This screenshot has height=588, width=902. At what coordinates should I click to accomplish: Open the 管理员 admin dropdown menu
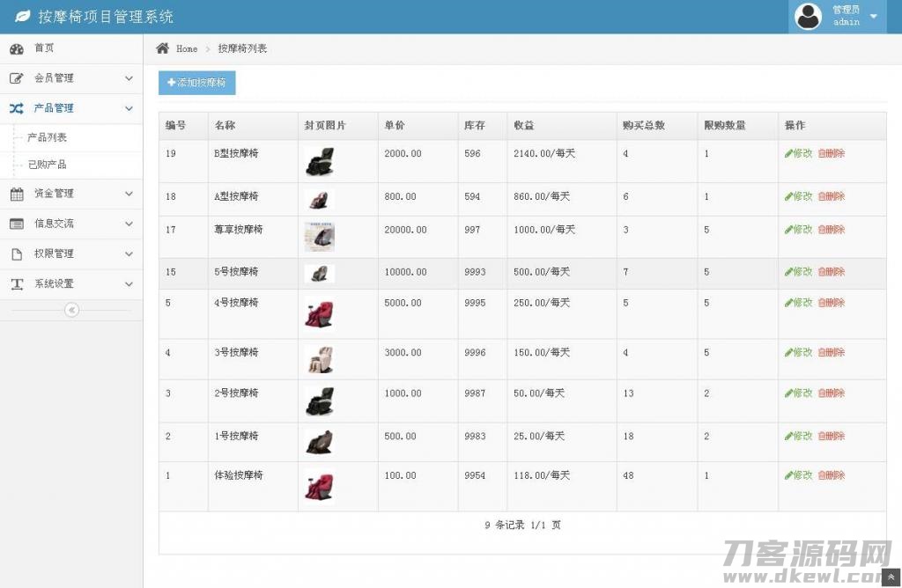coord(872,16)
